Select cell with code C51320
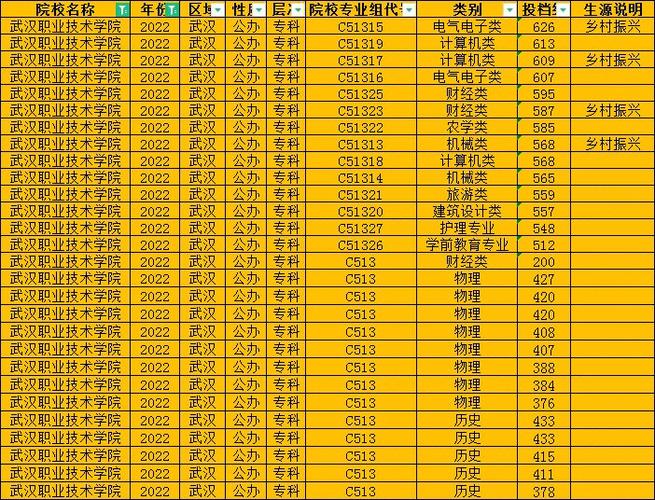655x500 pixels. click(361, 211)
